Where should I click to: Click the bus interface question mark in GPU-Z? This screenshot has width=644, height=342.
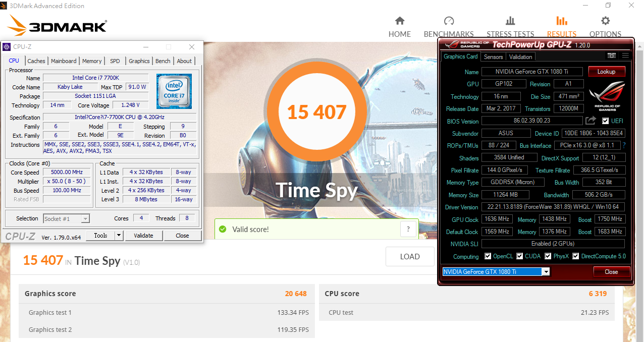pos(624,145)
